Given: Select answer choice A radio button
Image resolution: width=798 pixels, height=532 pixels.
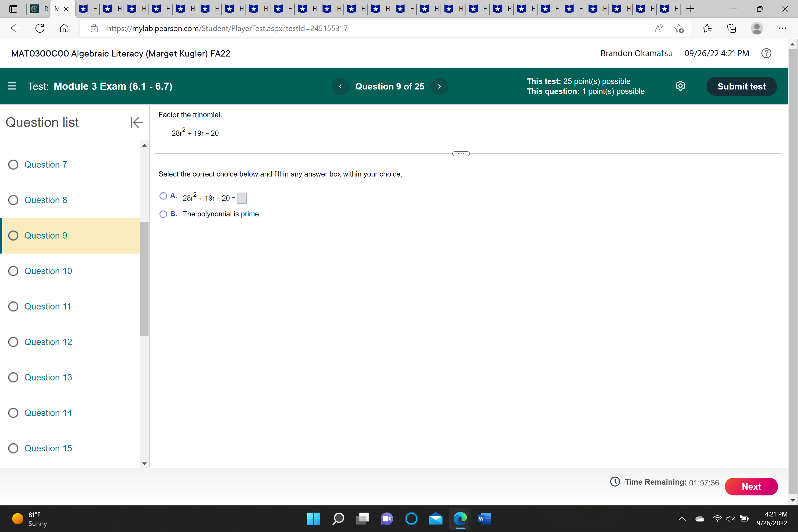Looking at the screenshot, I should tap(163, 196).
